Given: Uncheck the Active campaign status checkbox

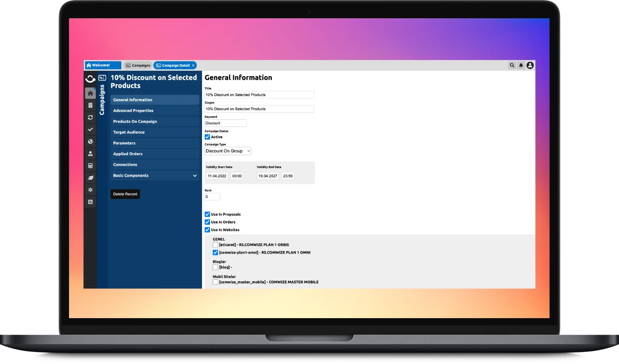Looking at the screenshot, I should click(207, 137).
